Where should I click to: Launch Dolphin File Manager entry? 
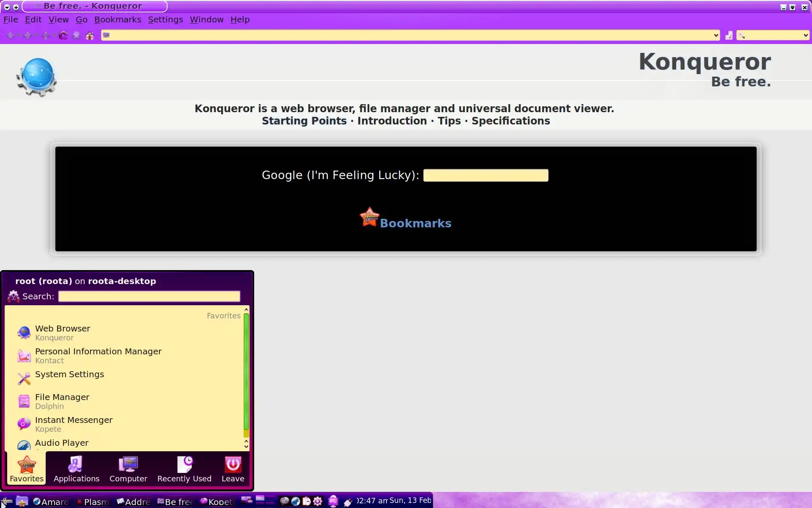62,401
